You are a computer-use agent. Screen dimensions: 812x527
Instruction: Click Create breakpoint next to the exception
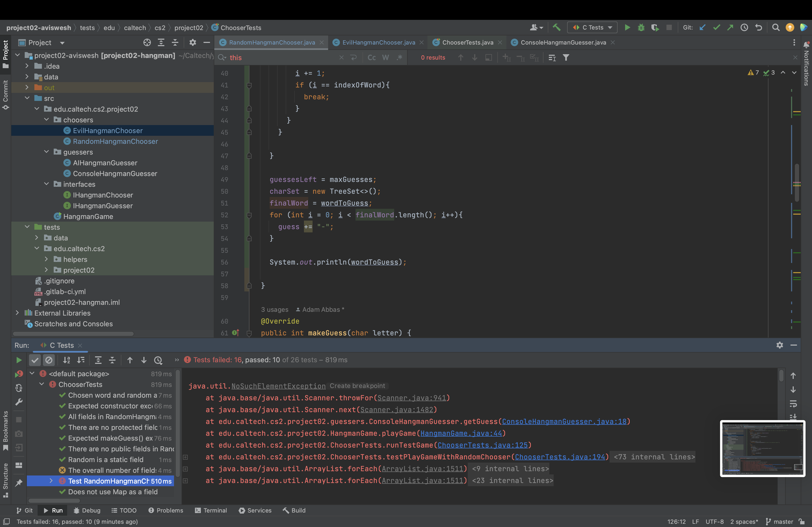pos(357,386)
